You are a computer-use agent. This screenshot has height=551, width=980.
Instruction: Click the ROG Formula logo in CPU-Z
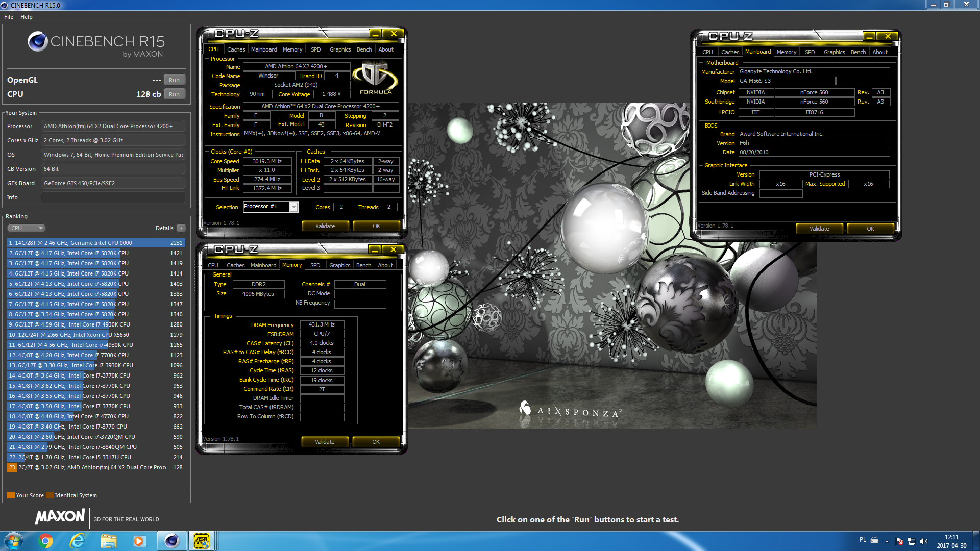click(376, 78)
